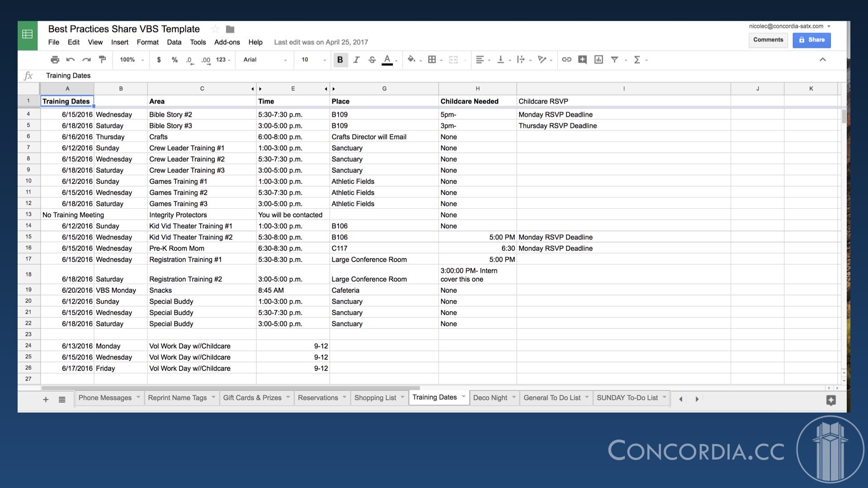Click the Insert chart icon
The height and width of the screenshot is (488, 868).
coord(599,60)
